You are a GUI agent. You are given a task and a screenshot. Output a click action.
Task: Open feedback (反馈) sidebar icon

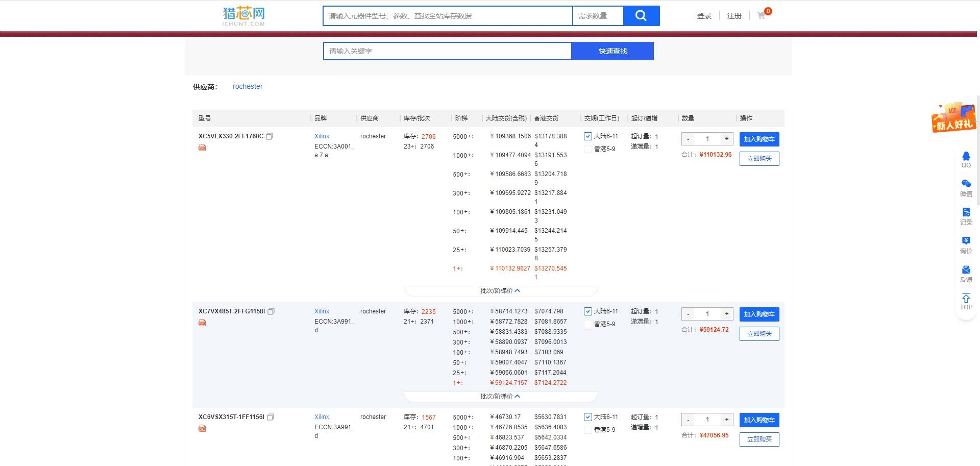click(966, 274)
